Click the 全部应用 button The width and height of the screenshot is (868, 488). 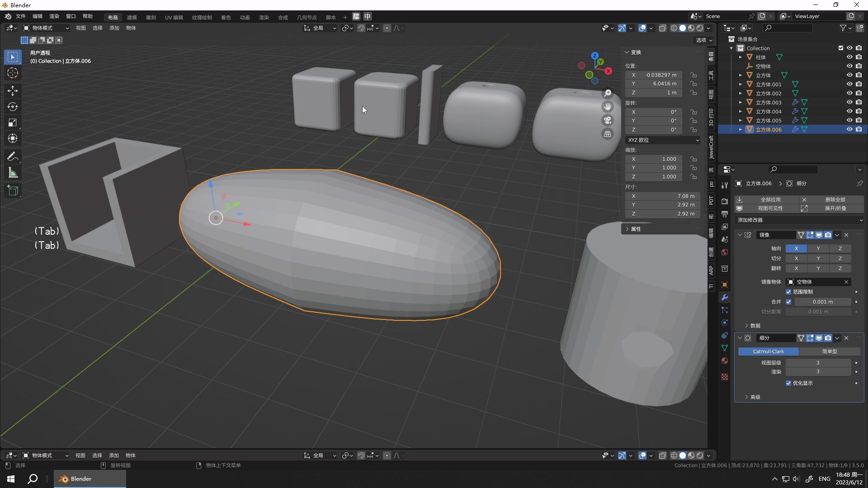click(x=770, y=199)
